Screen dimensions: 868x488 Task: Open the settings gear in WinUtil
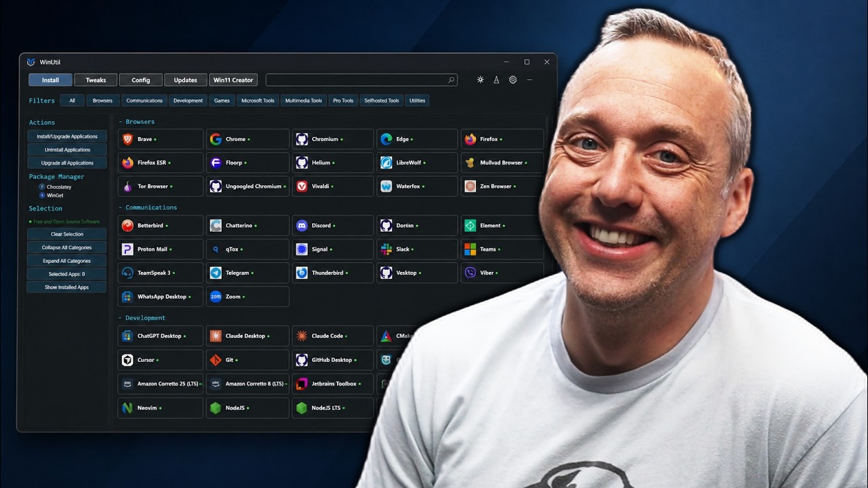513,80
